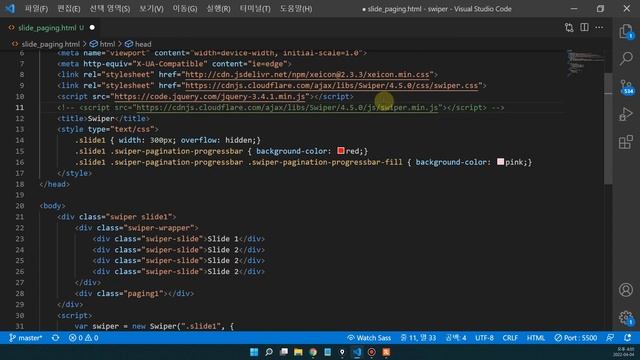Screen dimensions: 640x360
Task: Open the 도움말(H) menu
Action: (x=296, y=9)
